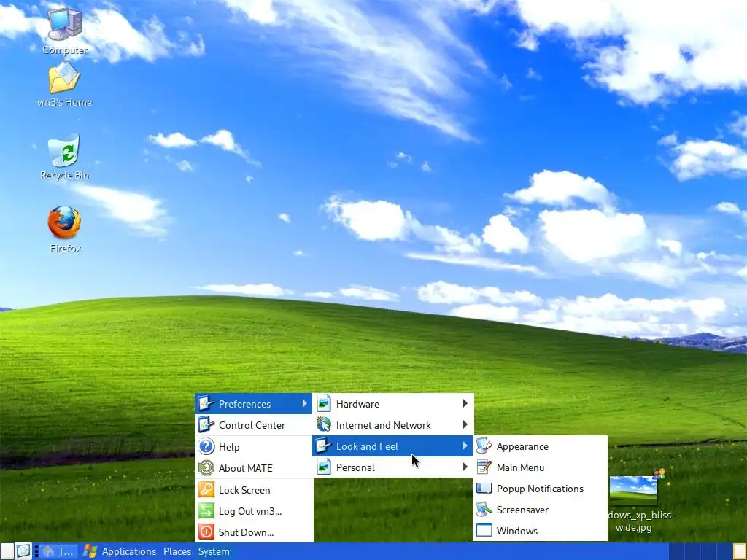Viewport: 747px width, 560px height.
Task: Open the Applications menu in the panel
Action: pyautogui.click(x=128, y=551)
